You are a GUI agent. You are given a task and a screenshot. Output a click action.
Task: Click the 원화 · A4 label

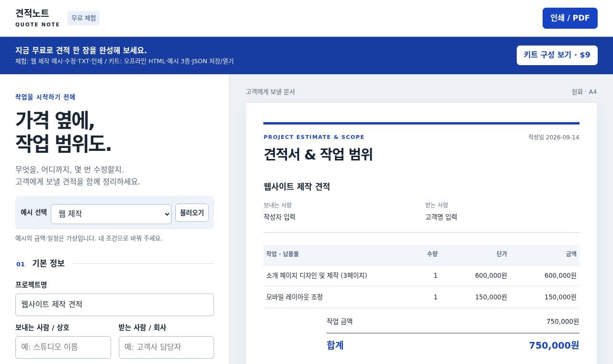coord(584,92)
